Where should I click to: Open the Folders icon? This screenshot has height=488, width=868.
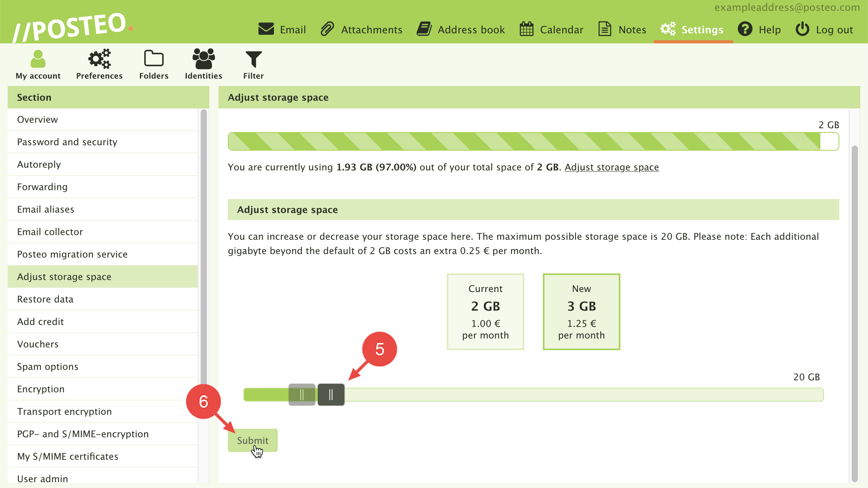click(x=154, y=59)
